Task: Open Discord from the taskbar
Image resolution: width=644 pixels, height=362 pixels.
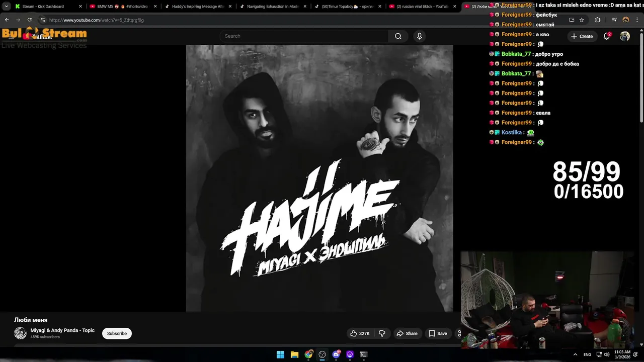Action: click(x=336, y=354)
